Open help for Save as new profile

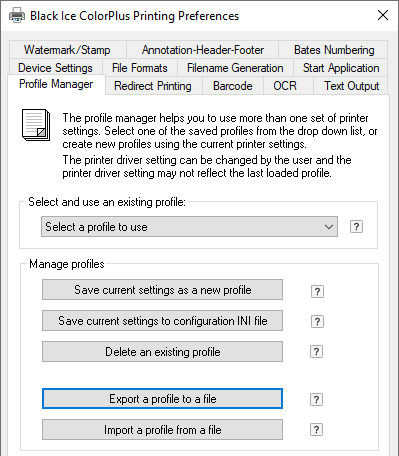point(317,291)
